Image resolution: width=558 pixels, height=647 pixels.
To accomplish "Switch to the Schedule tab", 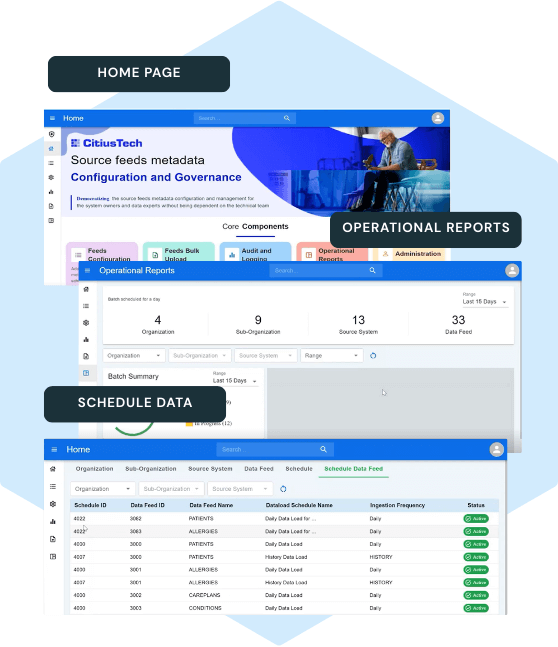I will click(x=299, y=469).
